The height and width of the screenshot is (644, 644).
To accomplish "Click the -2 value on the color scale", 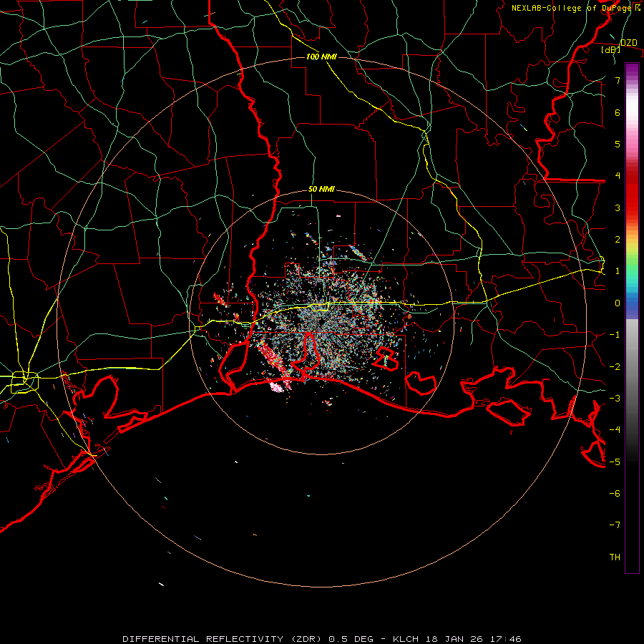I will 615,367.
